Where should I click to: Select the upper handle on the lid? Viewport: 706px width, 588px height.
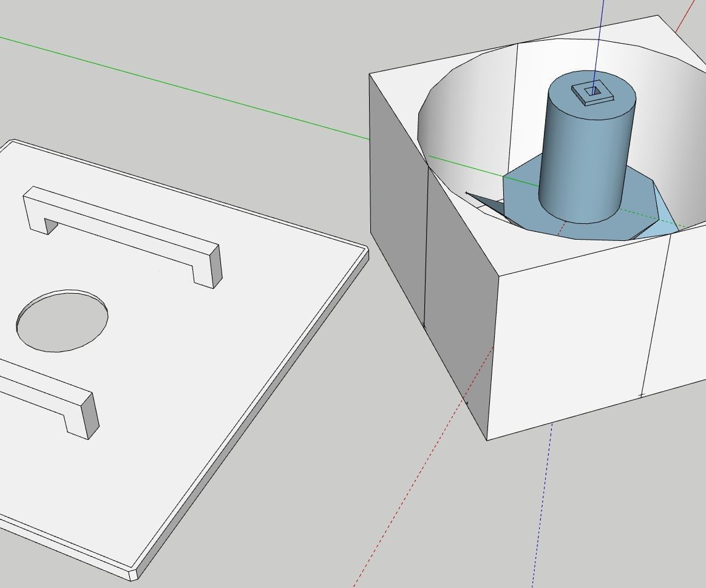[121, 231]
